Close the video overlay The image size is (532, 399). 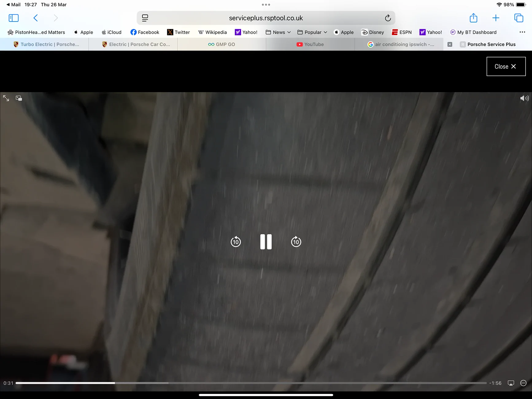[506, 66]
